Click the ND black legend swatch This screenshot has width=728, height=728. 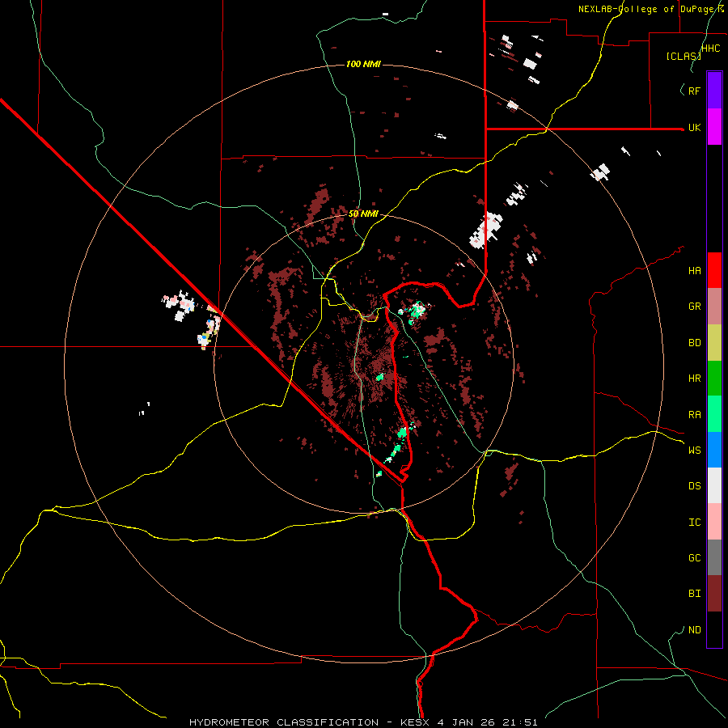[714, 629]
